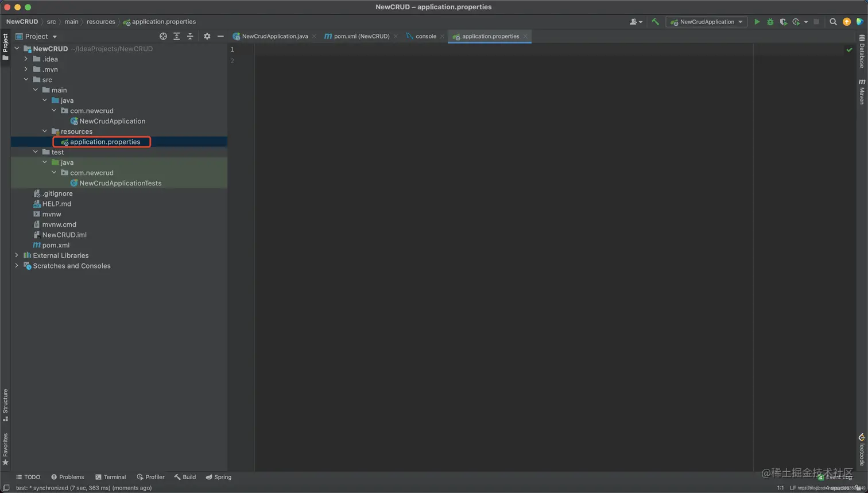868x493 pixels.
Task: Click 'resources' in the breadcrumb path
Action: (101, 22)
